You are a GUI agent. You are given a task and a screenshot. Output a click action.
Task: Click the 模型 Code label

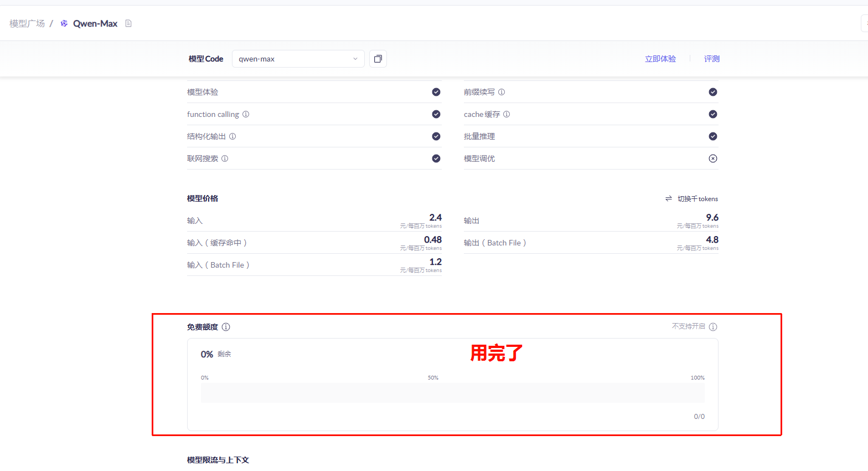pos(206,59)
